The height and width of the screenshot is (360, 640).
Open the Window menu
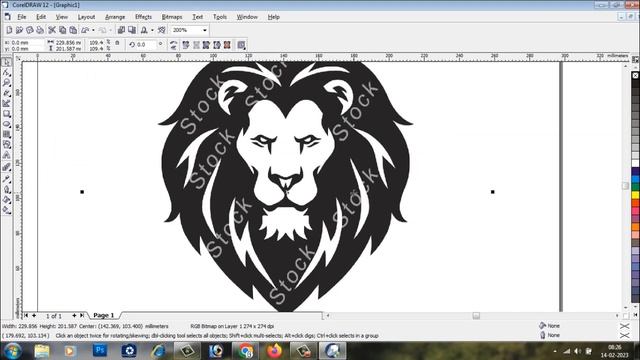pyautogui.click(x=247, y=17)
